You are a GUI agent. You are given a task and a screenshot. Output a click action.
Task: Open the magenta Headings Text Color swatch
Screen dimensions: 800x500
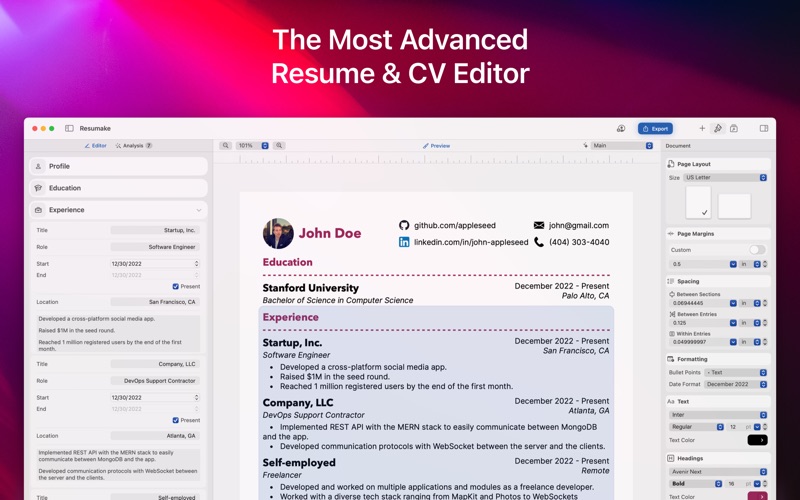(x=757, y=496)
